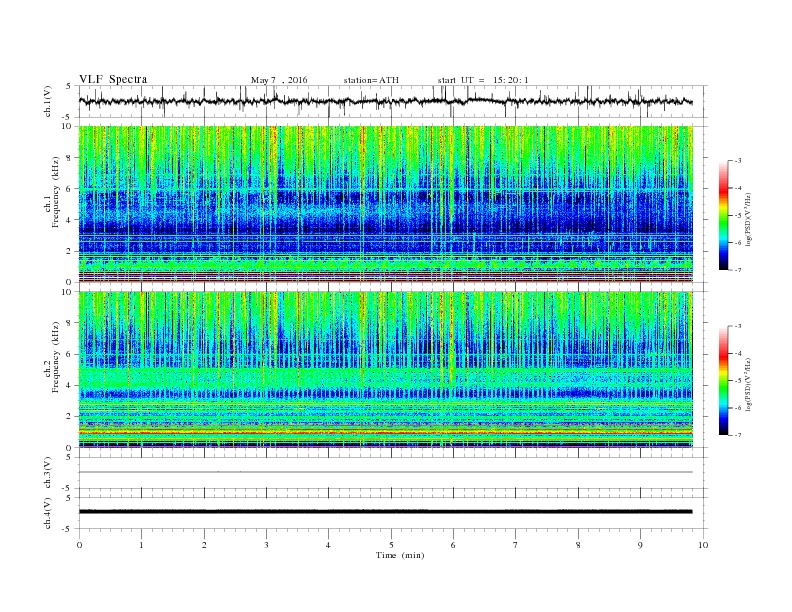Click the ch.1 'Frequency (kHz)' axis label
Screen dimensions: 792x612
point(56,192)
